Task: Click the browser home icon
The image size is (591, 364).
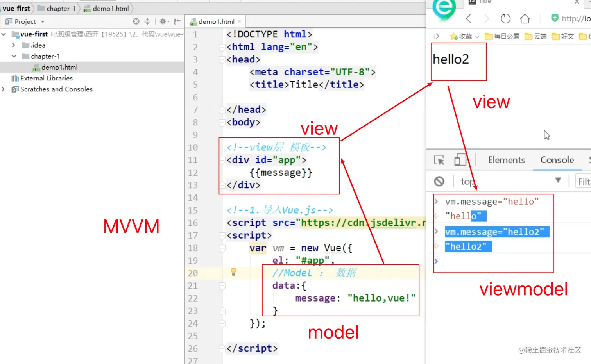Action: (x=525, y=18)
